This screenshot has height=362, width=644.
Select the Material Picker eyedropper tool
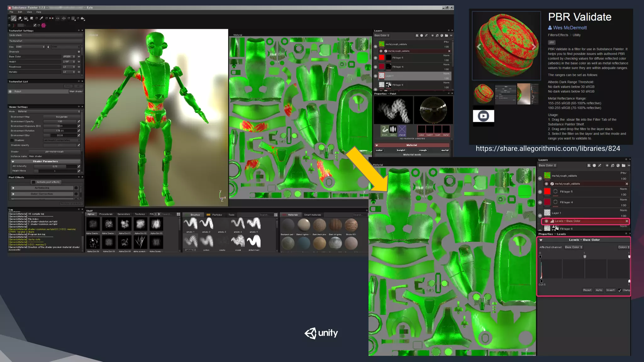[x=41, y=18]
